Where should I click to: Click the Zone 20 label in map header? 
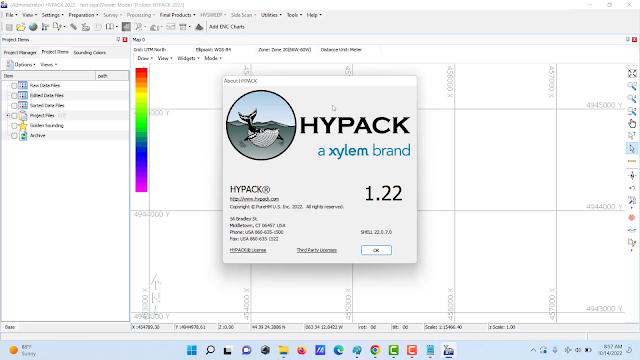tap(284, 50)
